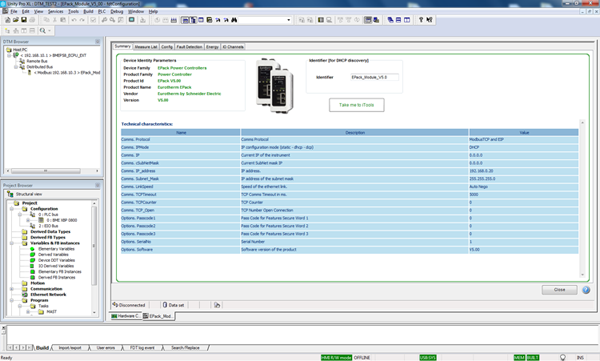This screenshot has height=361, width=600.
Task: Click the Options. SerialNo row name
Action: 136,242
